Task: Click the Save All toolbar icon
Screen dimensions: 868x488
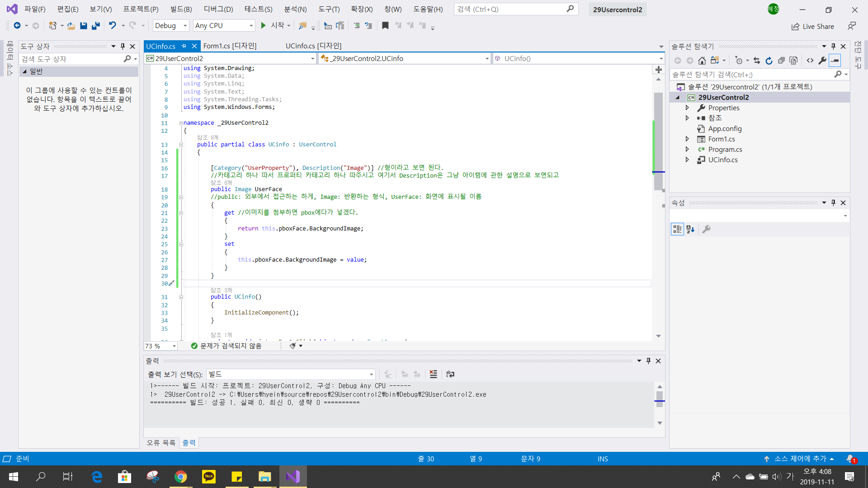Action: click(x=95, y=26)
